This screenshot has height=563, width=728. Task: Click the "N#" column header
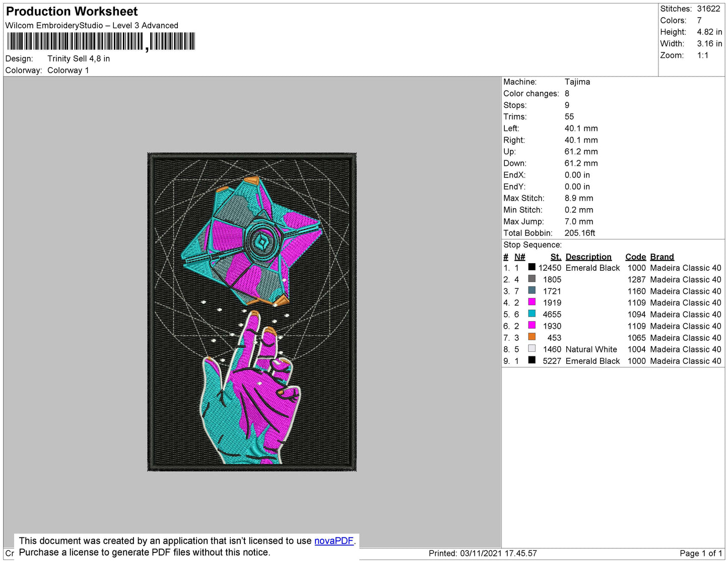519,257
